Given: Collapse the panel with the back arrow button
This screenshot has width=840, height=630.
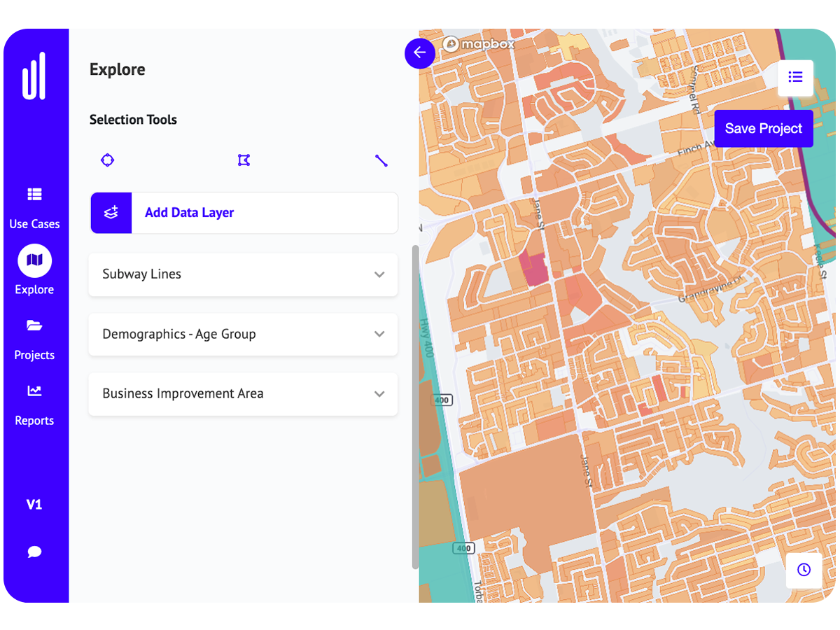Looking at the screenshot, I should 420,53.
